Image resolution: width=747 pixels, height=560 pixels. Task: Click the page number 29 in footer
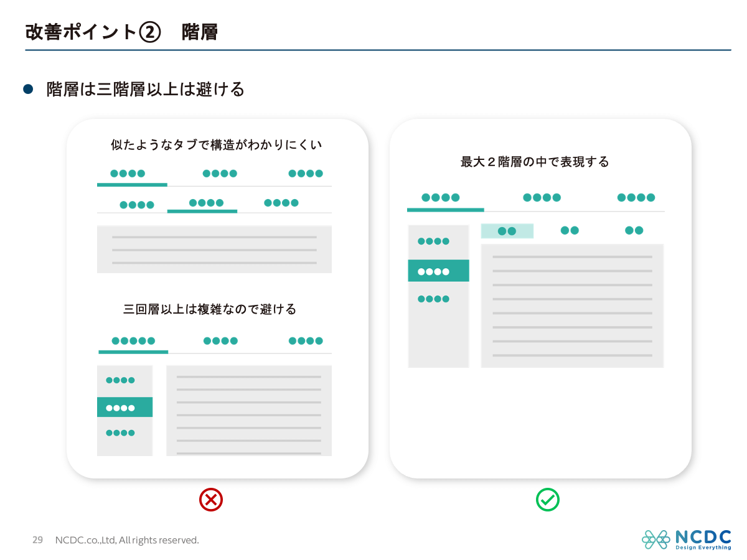coord(37,540)
